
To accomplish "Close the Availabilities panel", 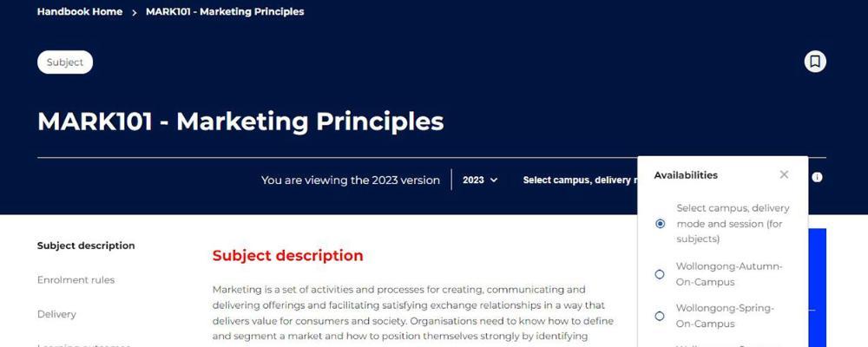I will point(784,174).
